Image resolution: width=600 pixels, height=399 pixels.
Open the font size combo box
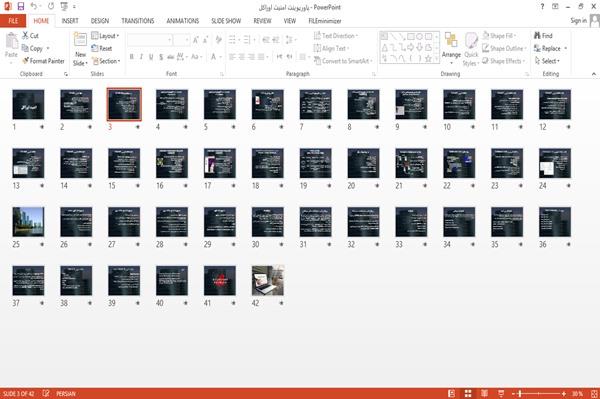(181, 40)
